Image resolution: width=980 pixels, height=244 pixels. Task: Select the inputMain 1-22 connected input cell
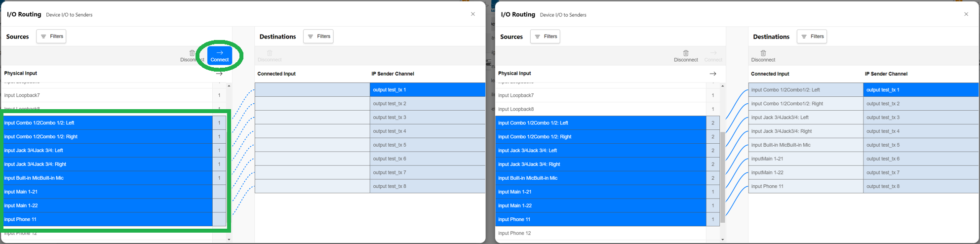[806, 172]
